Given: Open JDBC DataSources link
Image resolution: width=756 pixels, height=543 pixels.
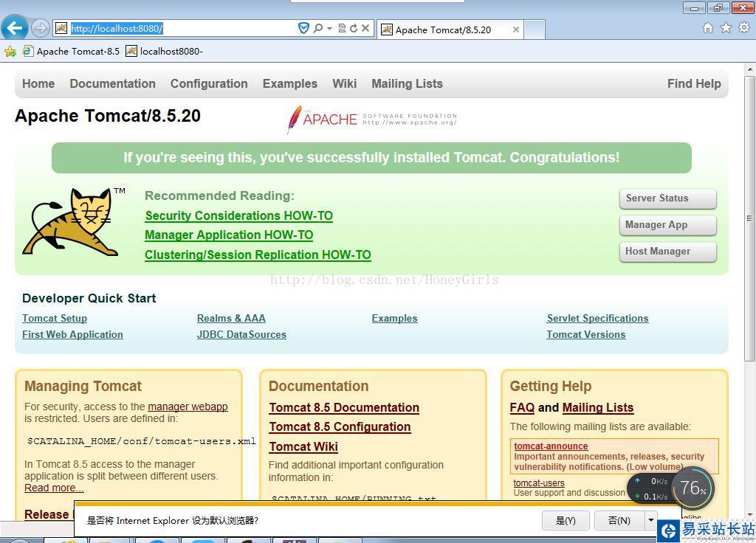Looking at the screenshot, I should click(x=241, y=334).
